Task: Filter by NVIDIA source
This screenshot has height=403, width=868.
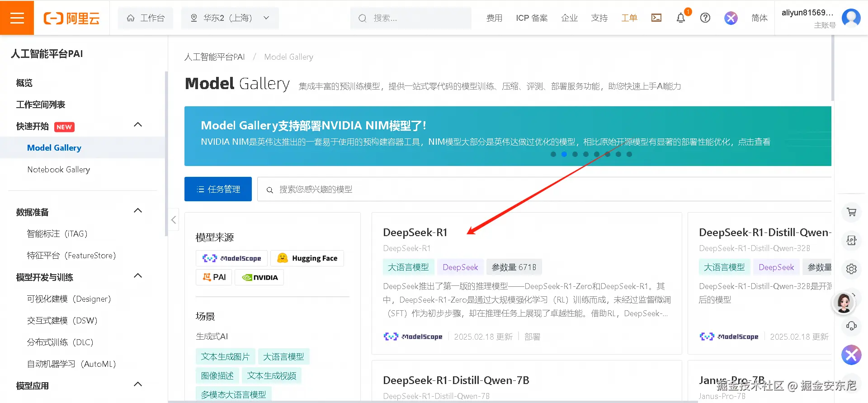Action: tap(259, 277)
